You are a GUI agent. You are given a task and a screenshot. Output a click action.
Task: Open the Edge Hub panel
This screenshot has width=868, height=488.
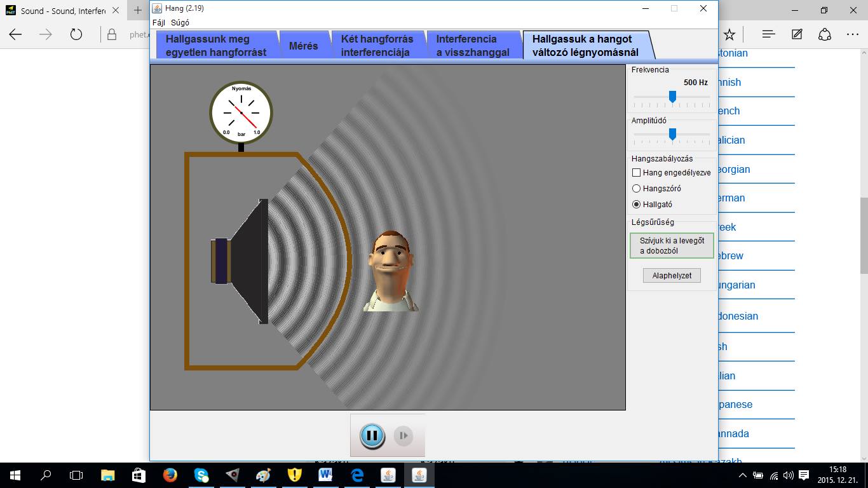(768, 34)
